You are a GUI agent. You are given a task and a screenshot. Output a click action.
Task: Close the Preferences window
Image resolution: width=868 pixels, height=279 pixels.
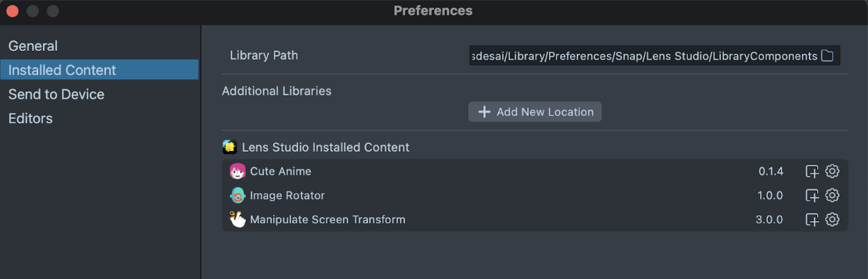point(13,11)
